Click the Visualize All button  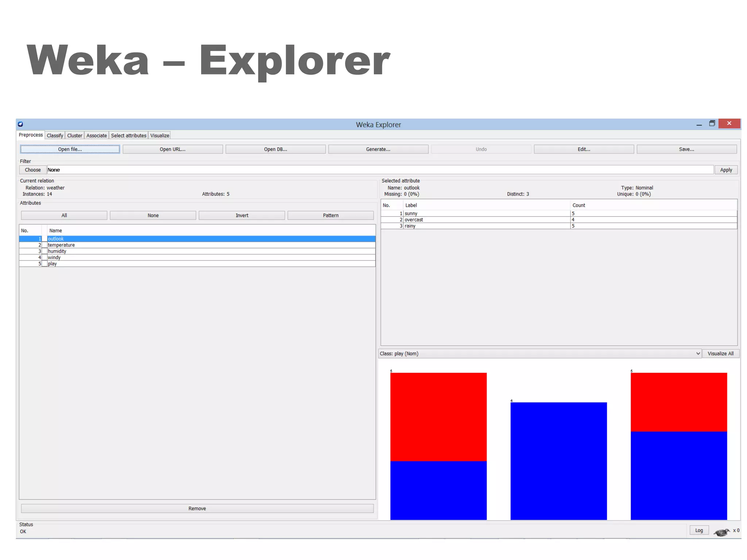(x=721, y=354)
